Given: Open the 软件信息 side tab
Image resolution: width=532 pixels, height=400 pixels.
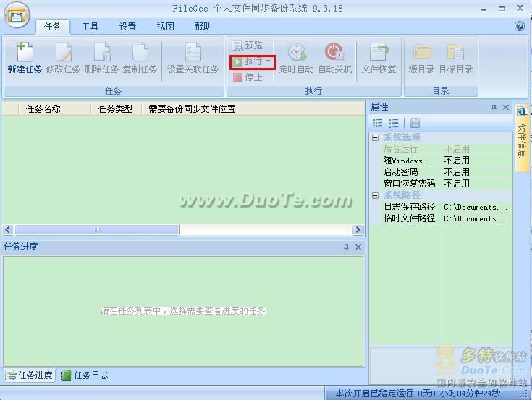Looking at the screenshot, I should 521,138.
